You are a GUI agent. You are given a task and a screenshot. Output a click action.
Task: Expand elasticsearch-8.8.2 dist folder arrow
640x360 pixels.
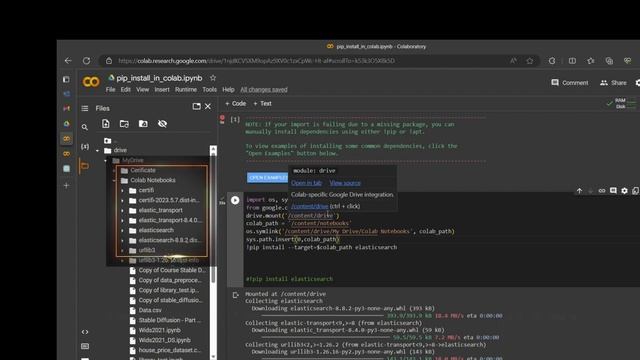[x=122, y=240]
